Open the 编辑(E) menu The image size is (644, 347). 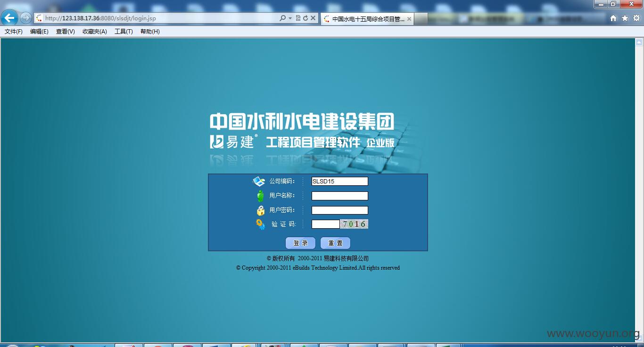tap(39, 32)
